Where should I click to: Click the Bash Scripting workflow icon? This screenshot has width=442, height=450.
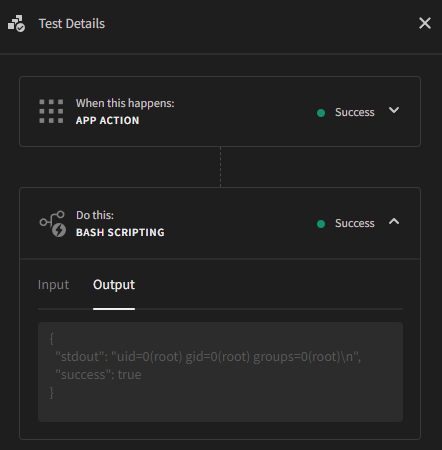(53, 224)
